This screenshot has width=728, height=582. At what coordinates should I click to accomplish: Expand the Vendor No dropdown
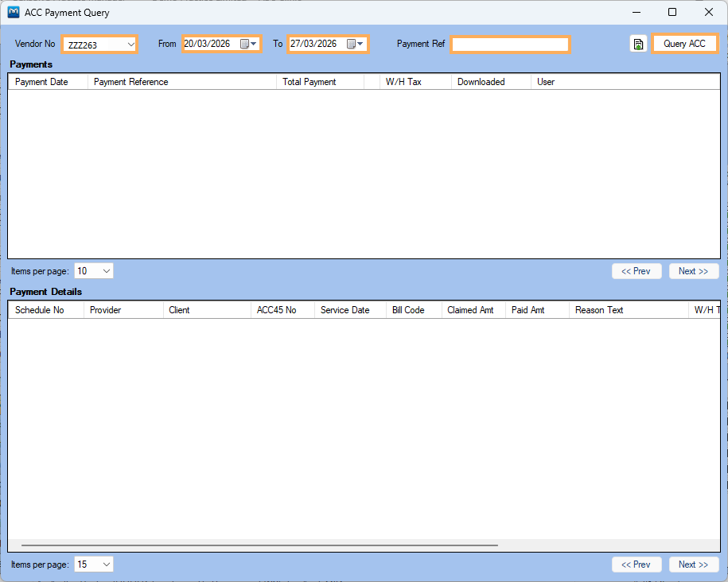click(x=131, y=45)
